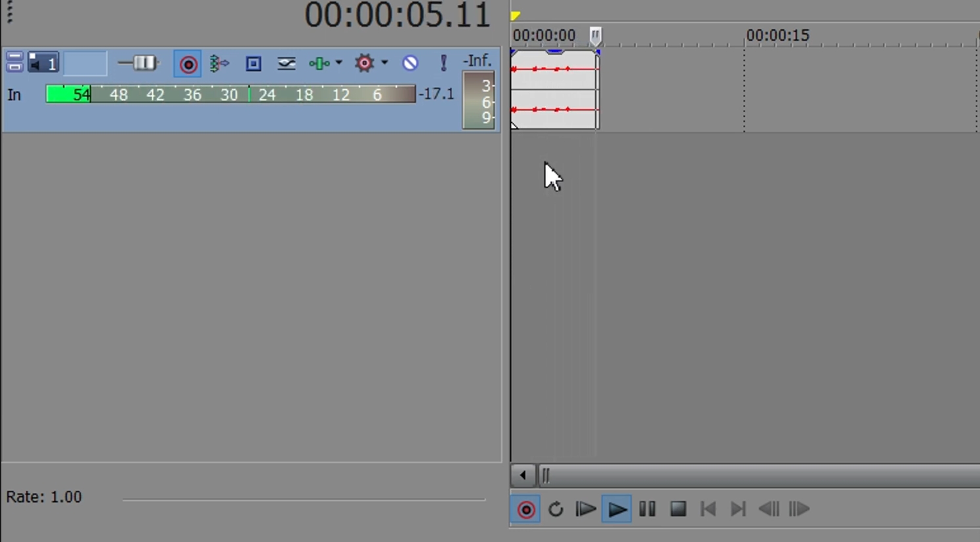Image resolution: width=980 pixels, height=542 pixels.
Task: Minimize or restore track height button
Action: tap(14, 63)
